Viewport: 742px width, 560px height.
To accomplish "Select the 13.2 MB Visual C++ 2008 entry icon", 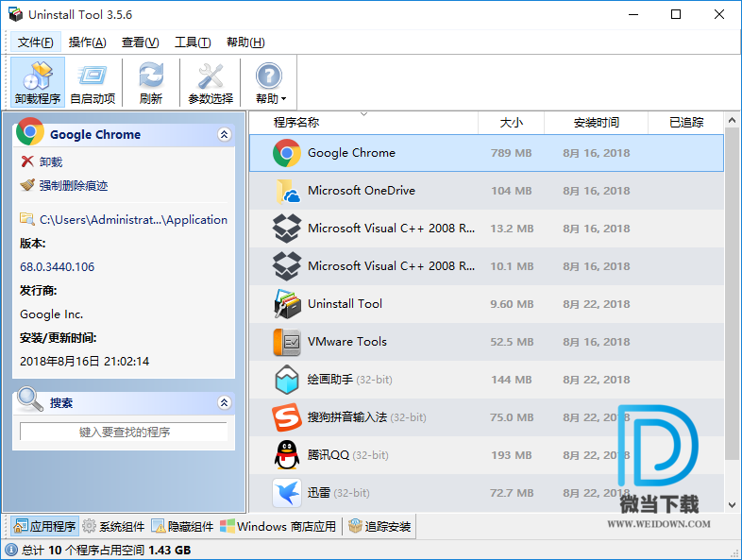I will (287, 229).
